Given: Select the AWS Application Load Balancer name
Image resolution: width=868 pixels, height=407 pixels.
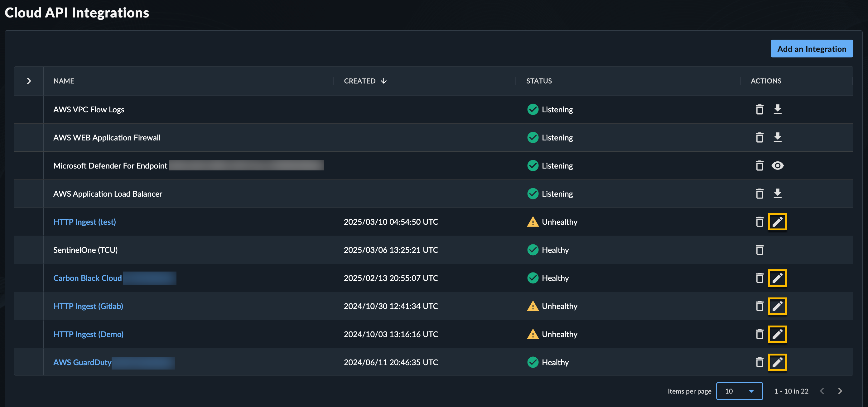Looking at the screenshot, I should point(108,194).
